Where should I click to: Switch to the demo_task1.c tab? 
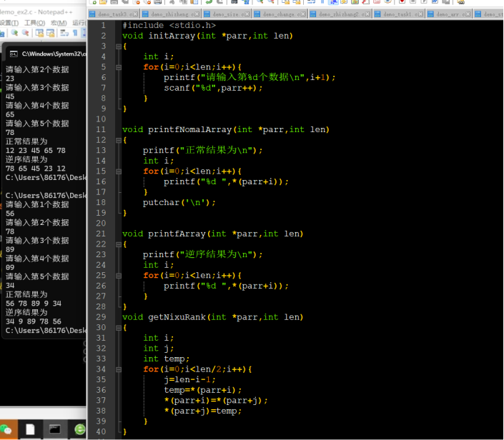[x=399, y=14]
